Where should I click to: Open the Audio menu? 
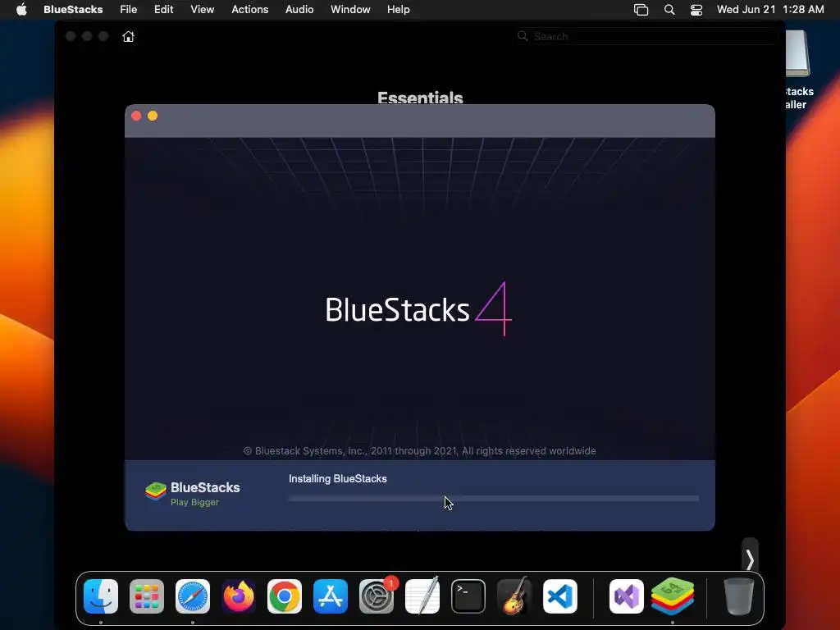pos(299,9)
